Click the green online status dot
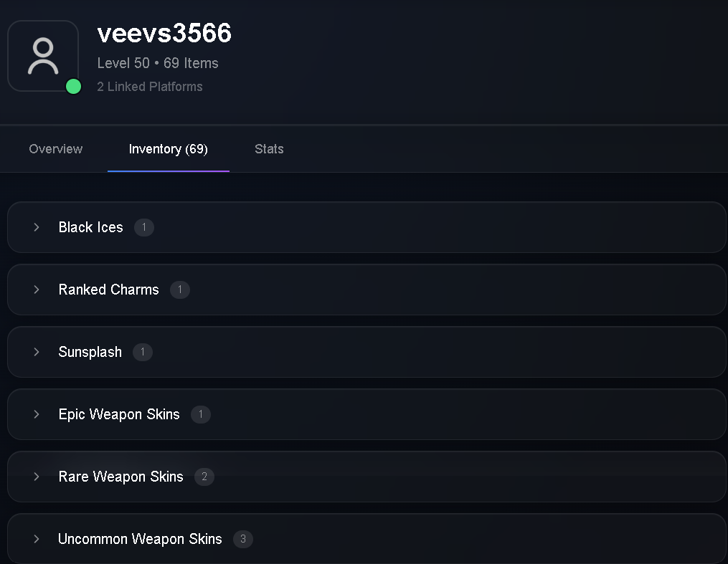 [73, 86]
